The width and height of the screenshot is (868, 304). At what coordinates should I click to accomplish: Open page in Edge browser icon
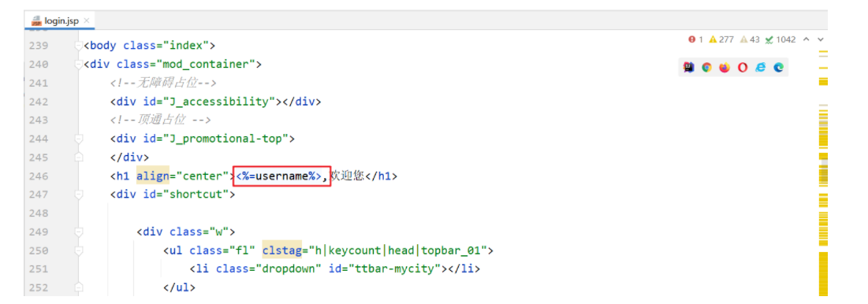pos(778,68)
